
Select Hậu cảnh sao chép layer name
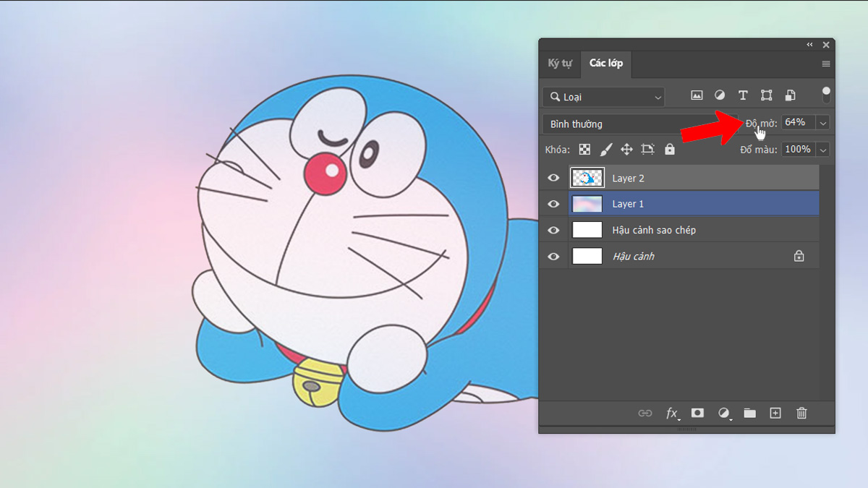click(654, 230)
